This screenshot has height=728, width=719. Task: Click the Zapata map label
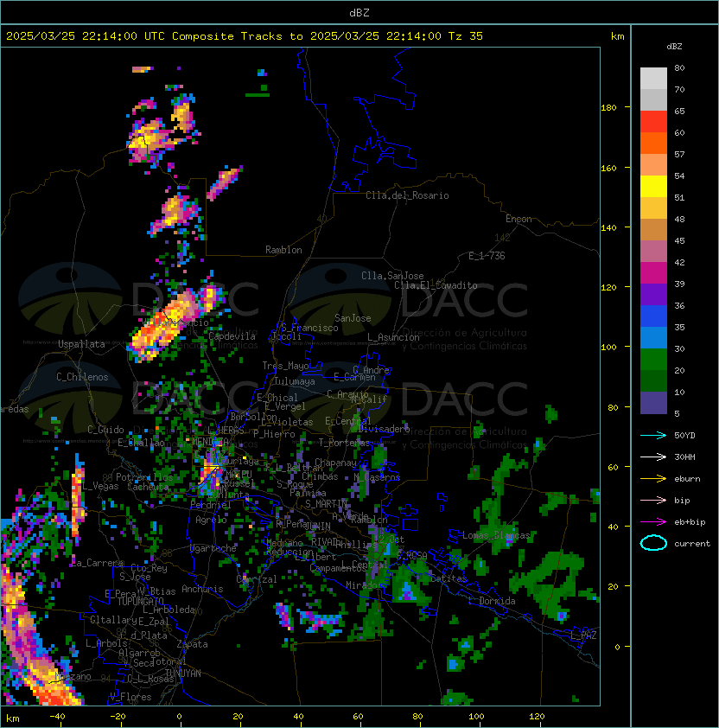(x=192, y=644)
